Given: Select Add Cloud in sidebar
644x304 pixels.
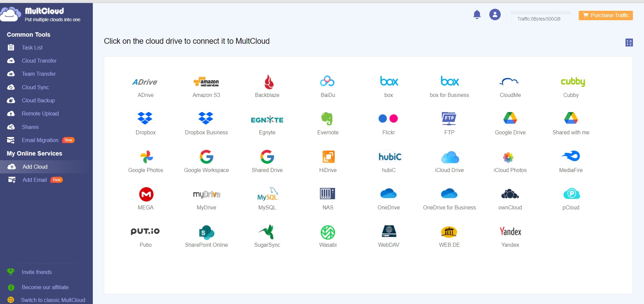Looking at the screenshot, I should click(x=46, y=167).
